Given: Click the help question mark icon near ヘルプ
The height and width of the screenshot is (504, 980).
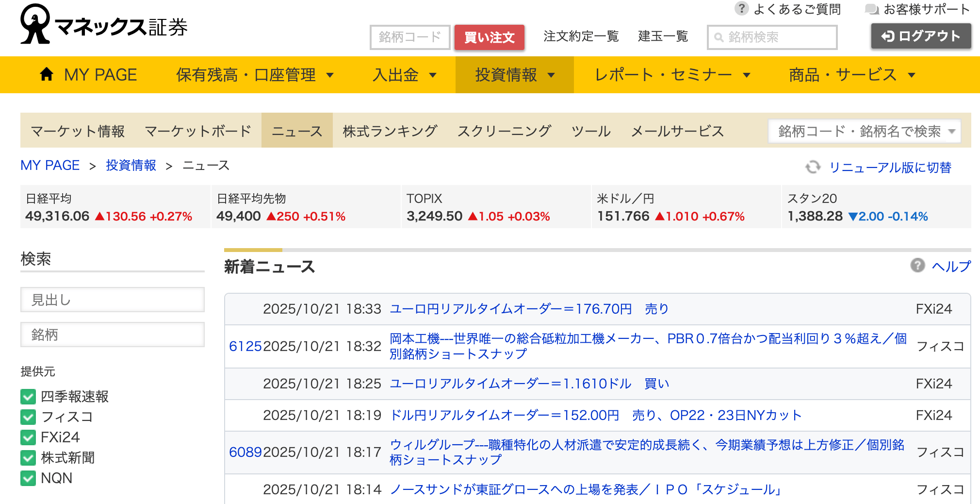Looking at the screenshot, I should pyautogui.click(x=917, y=266).
